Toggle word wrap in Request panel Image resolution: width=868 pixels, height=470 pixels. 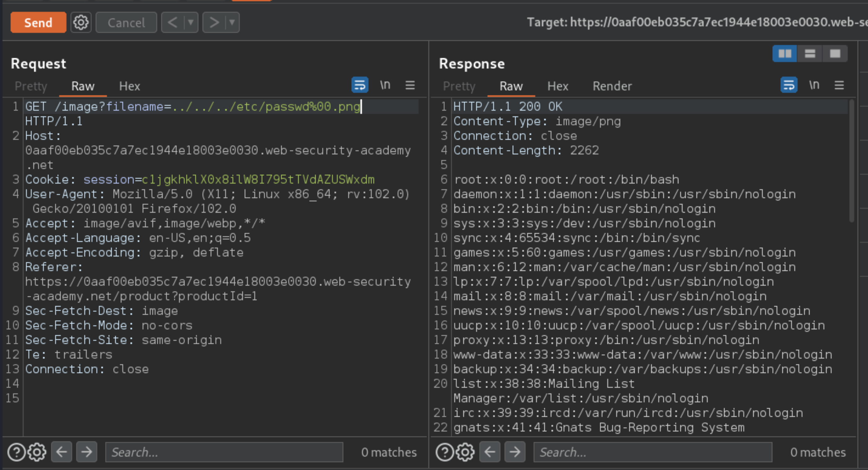point(360,85)
